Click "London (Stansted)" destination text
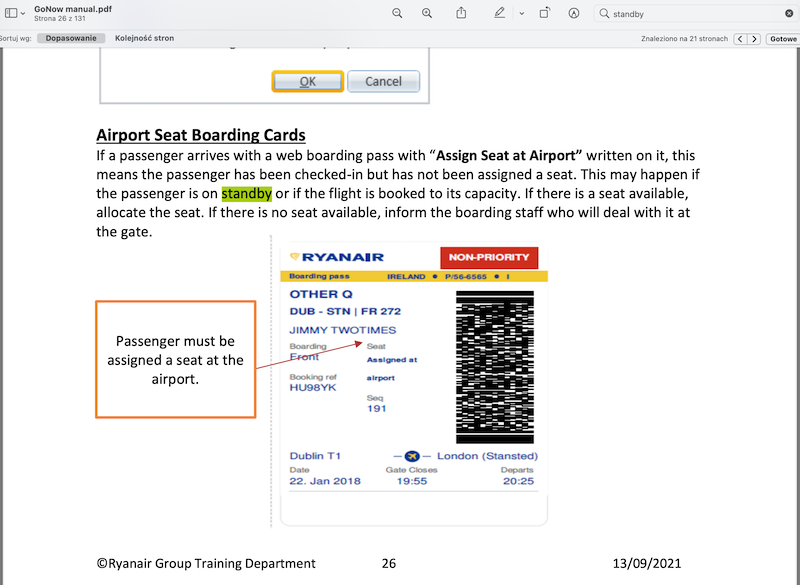This screenshot has width=800, height=585. coord(487,456)
